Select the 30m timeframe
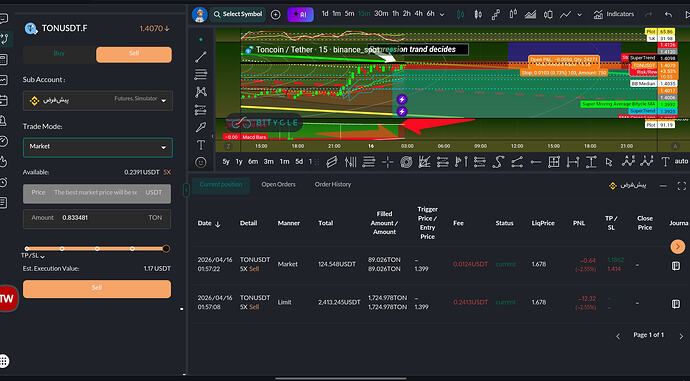This screenshot has width=690, height=381. 381,14
